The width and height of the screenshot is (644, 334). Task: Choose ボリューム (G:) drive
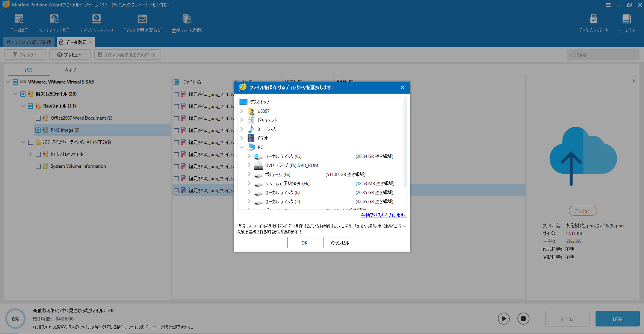[x=278, y=175]
